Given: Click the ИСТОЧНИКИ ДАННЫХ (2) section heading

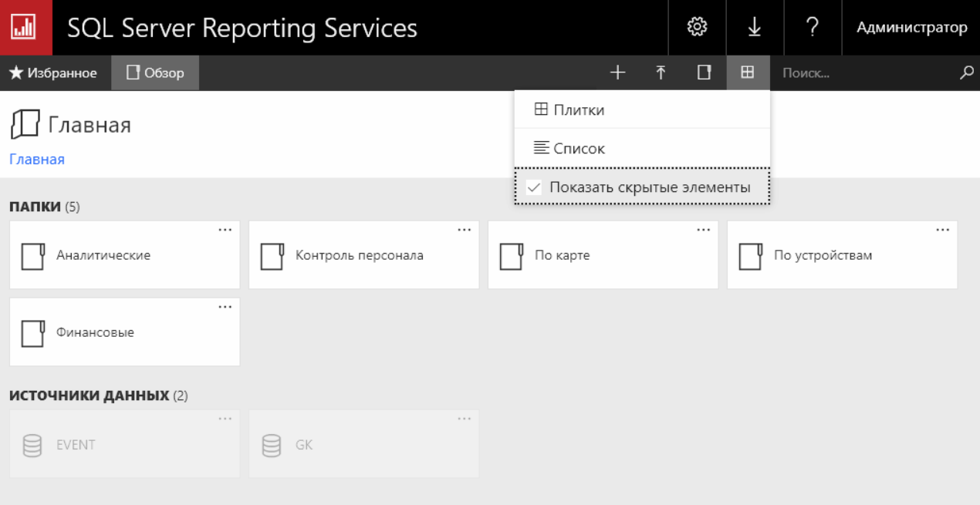Looking at the screenshot, I should pyautogui.click(x=99, y=396).
